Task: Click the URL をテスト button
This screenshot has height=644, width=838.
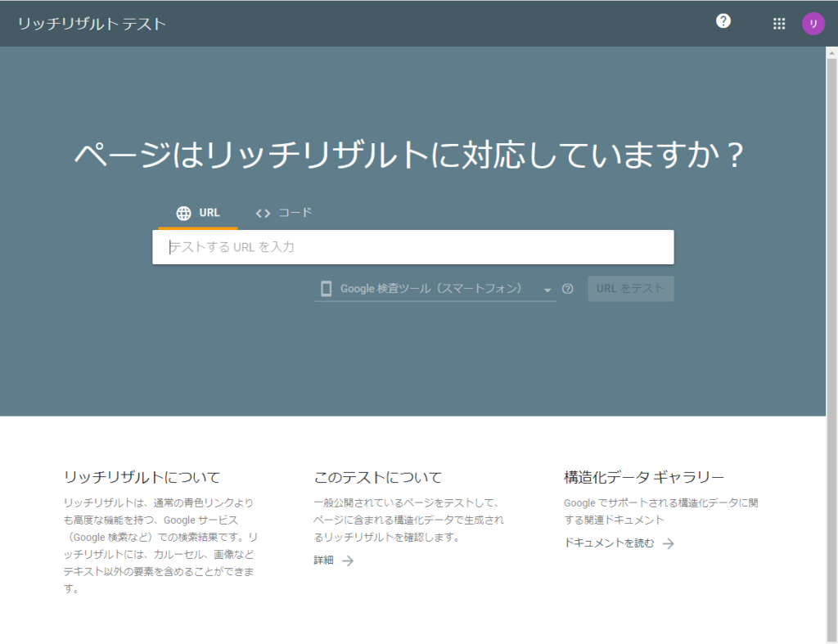Action: [631, 289]
